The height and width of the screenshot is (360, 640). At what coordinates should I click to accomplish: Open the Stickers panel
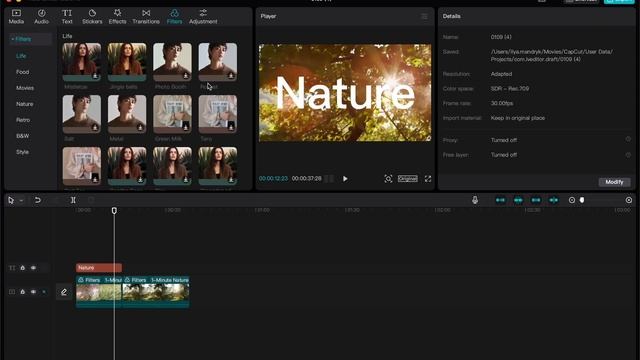[x=92, y=17]
